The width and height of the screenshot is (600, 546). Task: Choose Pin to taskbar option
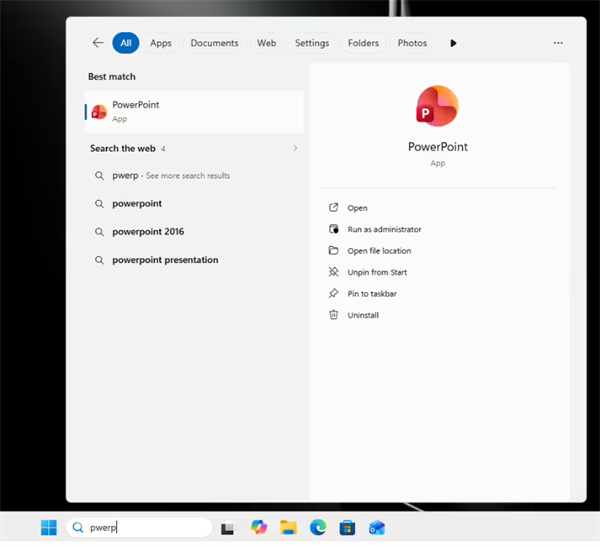tap(372, 293)
